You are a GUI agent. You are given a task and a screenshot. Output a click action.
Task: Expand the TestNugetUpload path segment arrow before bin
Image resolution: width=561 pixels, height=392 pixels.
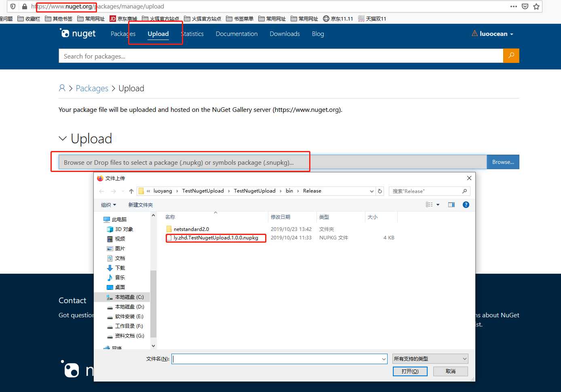tap(281, 191)
